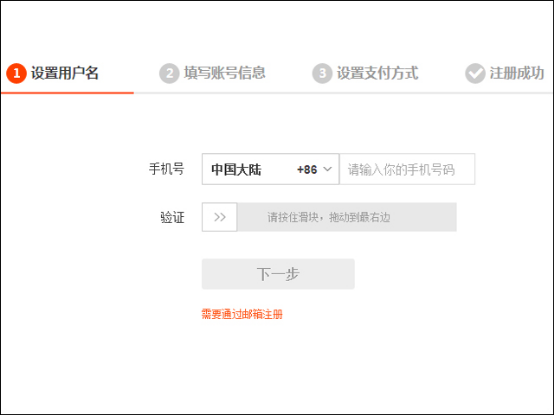Screen dimensions: 554x416
Task: Click the >> double-arrow slider handle
Action: pyautogui.click(x=219, y=217)
